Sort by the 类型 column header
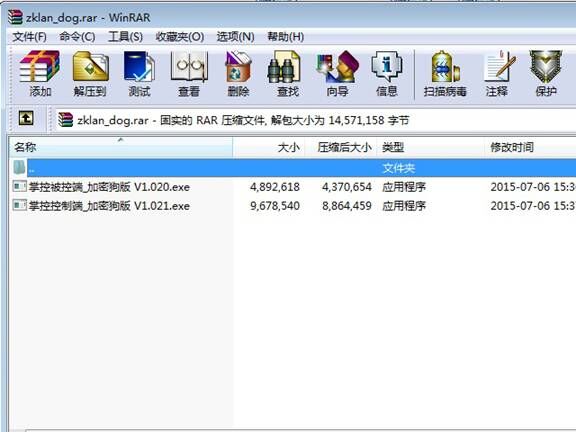The width and height of the screenshot is (576, 432). click(431, 147)
